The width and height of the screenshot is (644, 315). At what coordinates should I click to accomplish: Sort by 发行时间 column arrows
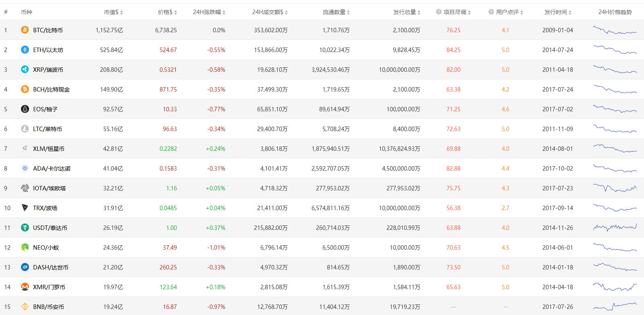570,13
